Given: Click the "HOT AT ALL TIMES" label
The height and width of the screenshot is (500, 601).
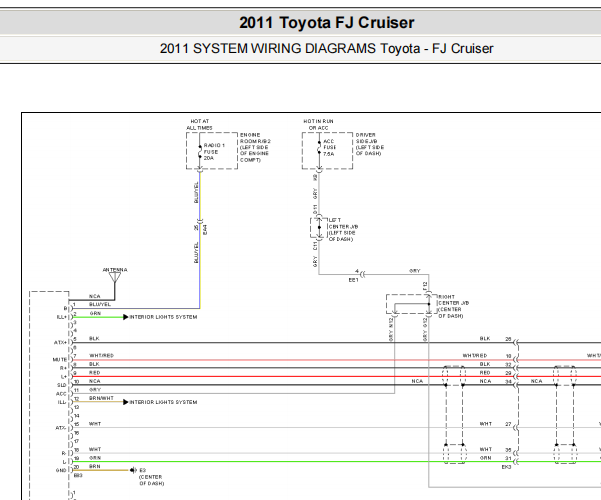Looking at the screenshot, I should click(x=199, y=124).
